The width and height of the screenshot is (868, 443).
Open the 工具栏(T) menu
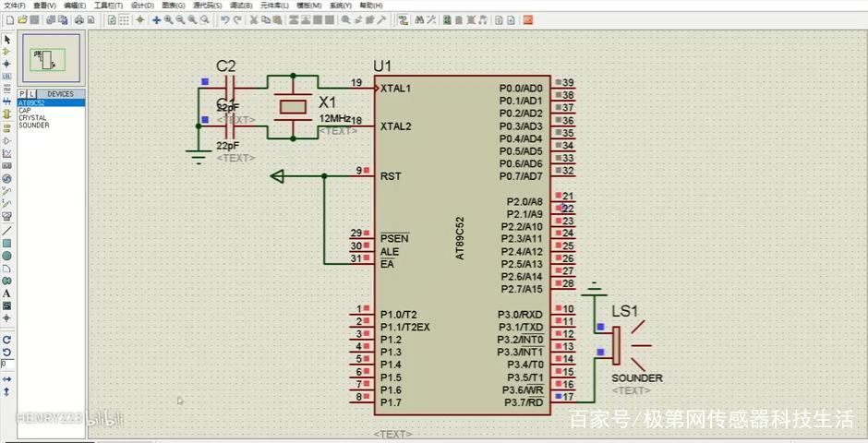(x=108, y=6)
